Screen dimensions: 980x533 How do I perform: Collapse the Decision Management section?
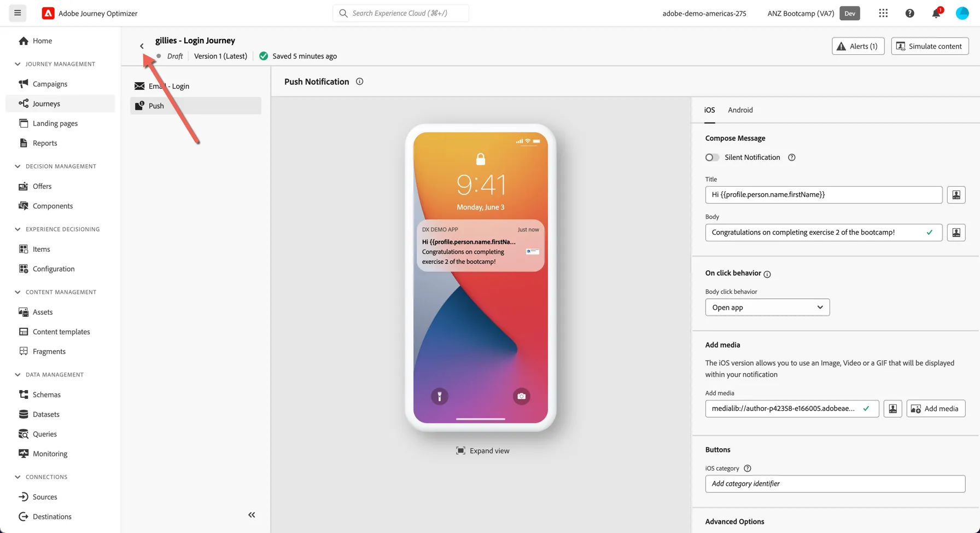(17, 166)
